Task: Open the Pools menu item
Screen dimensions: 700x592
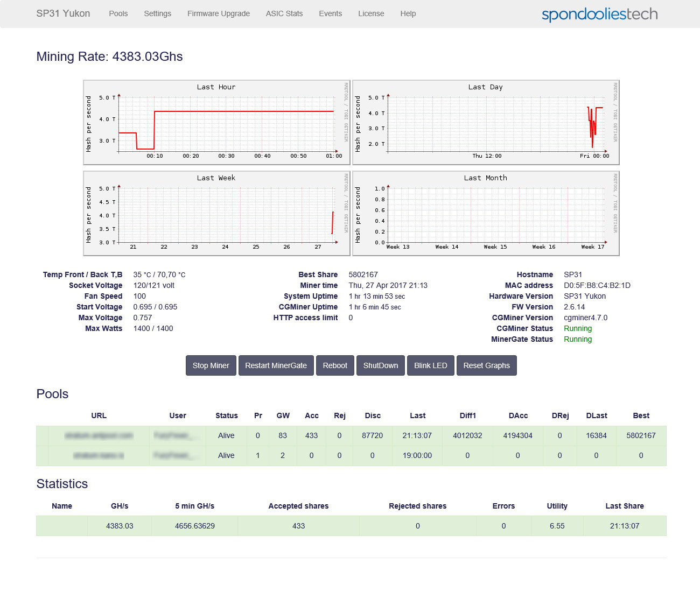Action: (x=118, y=13)
